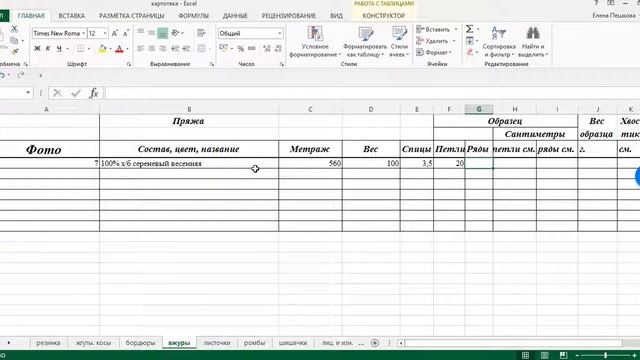Open the font size 12 dropdown
Screen dimensions: 640x360
coord(105,33)
